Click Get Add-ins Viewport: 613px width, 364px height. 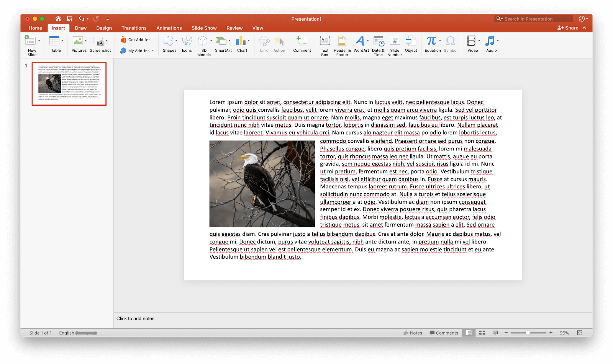(x=136, y=40)
